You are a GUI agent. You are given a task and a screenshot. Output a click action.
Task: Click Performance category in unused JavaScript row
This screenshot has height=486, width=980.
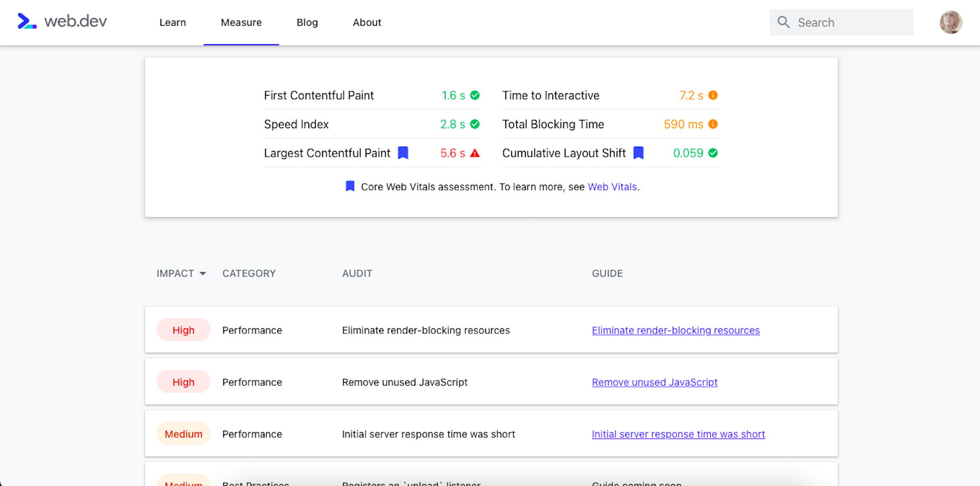pos(252,382)
